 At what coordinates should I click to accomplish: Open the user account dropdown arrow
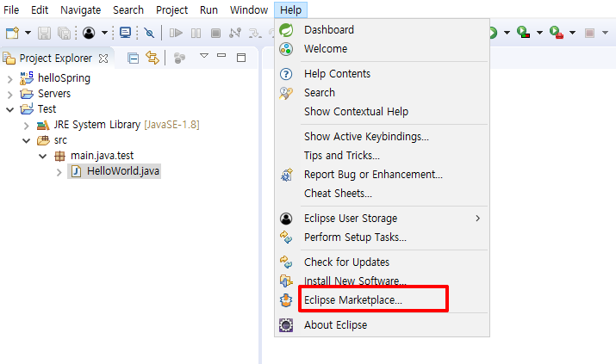[104, 33]
